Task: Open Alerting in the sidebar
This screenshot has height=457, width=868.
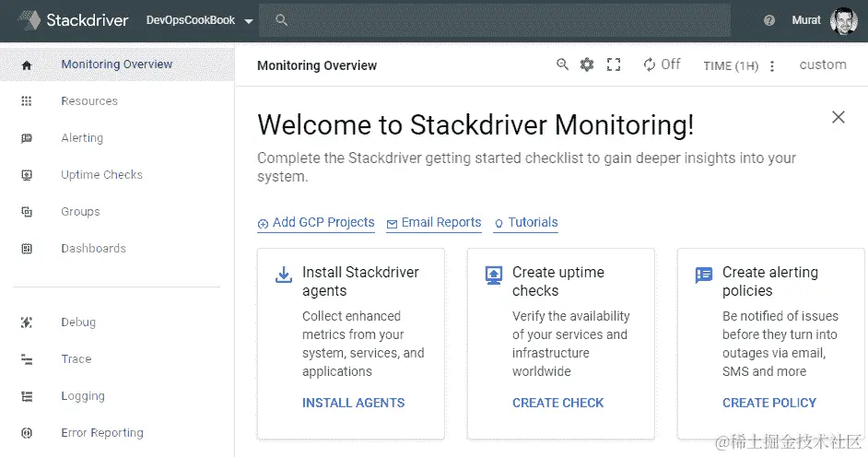Action: pyautogui.click(x=82, y=138)
